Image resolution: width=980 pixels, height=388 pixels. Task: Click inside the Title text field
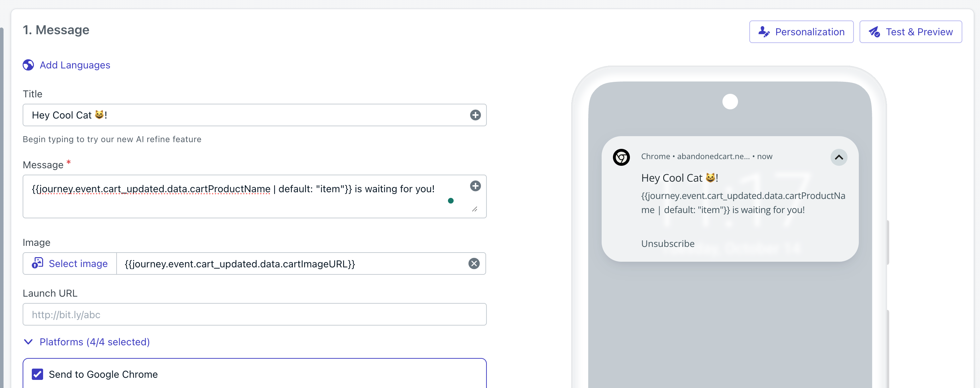(x=243, y=115)
